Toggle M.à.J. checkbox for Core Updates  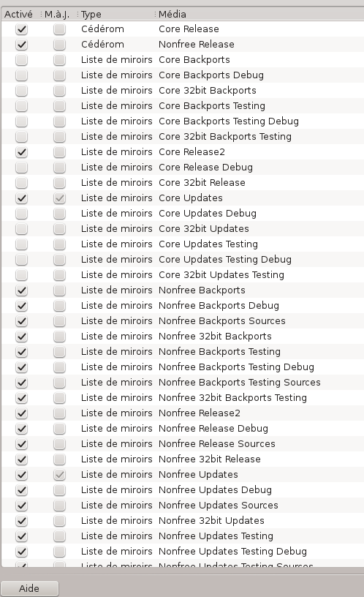coord(59,198)
